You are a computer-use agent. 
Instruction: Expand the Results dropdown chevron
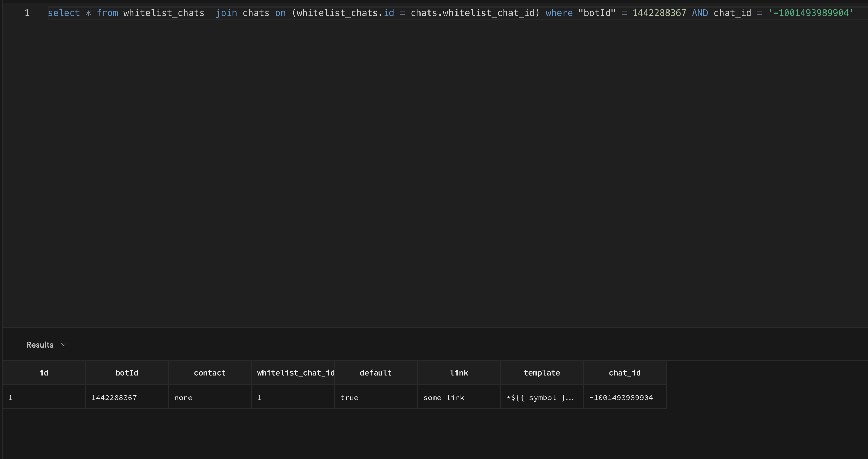click(64, 345)
